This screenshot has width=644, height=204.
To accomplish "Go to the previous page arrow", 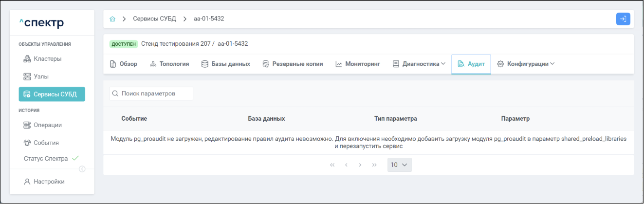I will (346, 165).
